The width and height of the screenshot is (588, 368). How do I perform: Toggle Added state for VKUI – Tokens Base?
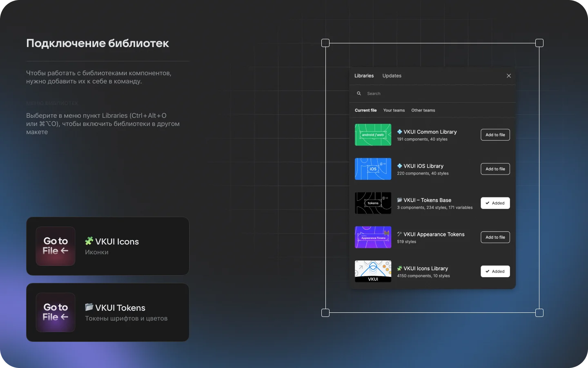click(495, 203)
